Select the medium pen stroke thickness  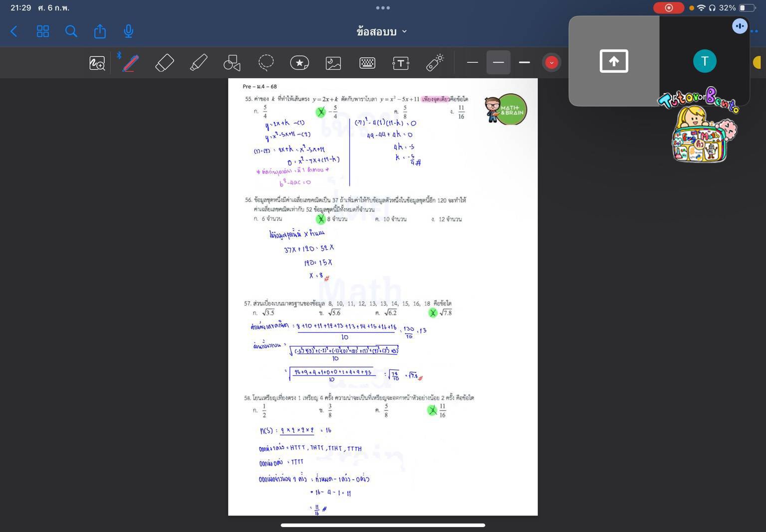498,62
